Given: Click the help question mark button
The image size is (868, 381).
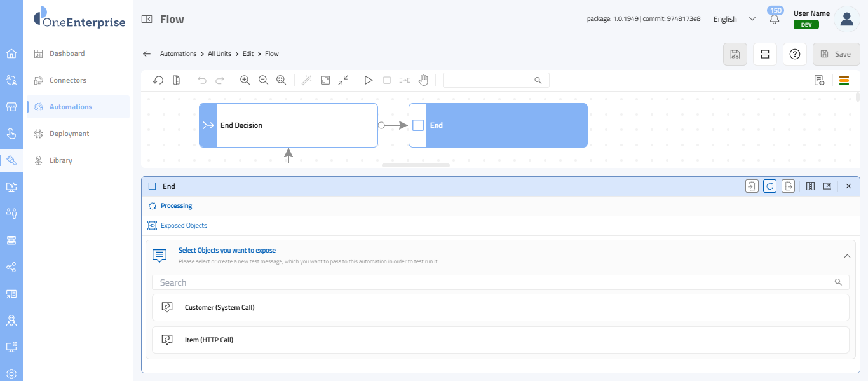Looking at the screenshot, I should point(794,54).
